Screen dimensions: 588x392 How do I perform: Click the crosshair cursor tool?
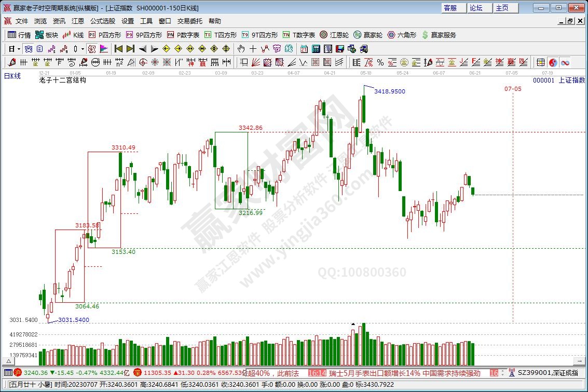click(x=253, y=49)
